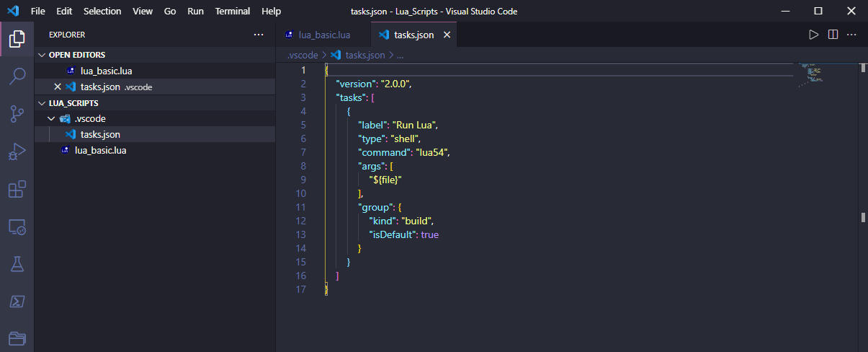Viewport: 868px width, 352px height.
Task: Switch to the lua_basic.lua tab
Action: click(318, 35)
